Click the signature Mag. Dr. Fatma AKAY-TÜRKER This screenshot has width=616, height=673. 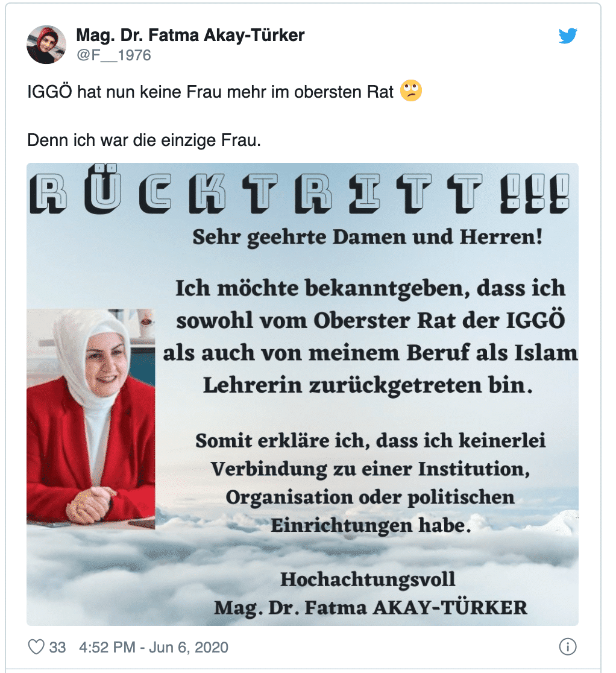tap(371, 607)
